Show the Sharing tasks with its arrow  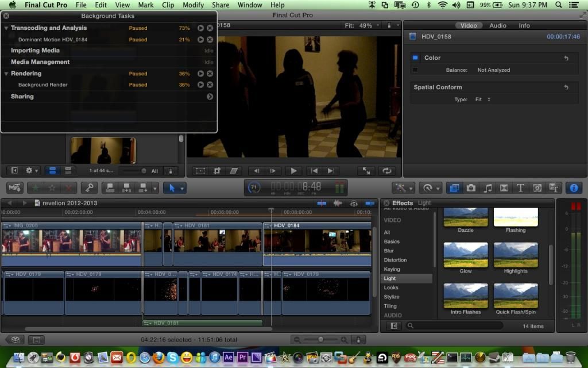click(x=210, y=97)
